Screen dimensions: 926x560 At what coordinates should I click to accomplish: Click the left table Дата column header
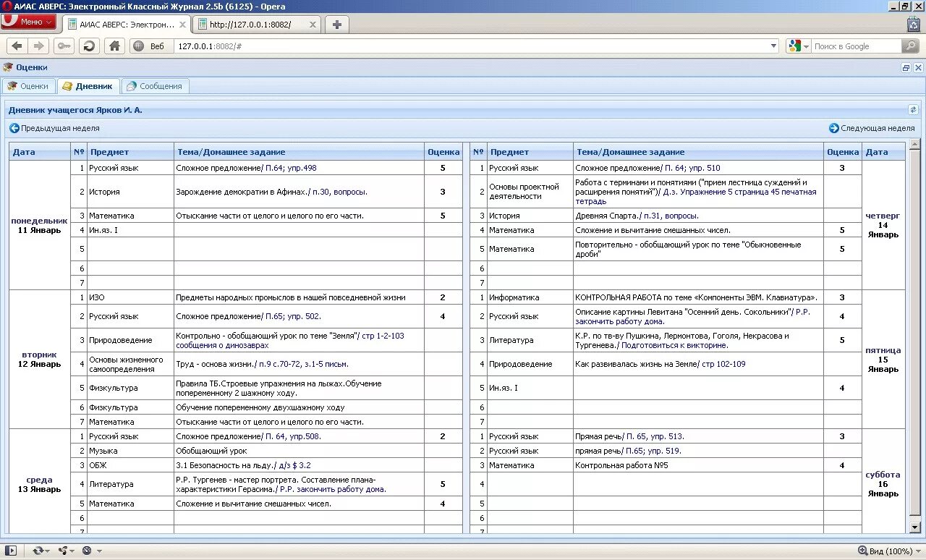[40, 152]
